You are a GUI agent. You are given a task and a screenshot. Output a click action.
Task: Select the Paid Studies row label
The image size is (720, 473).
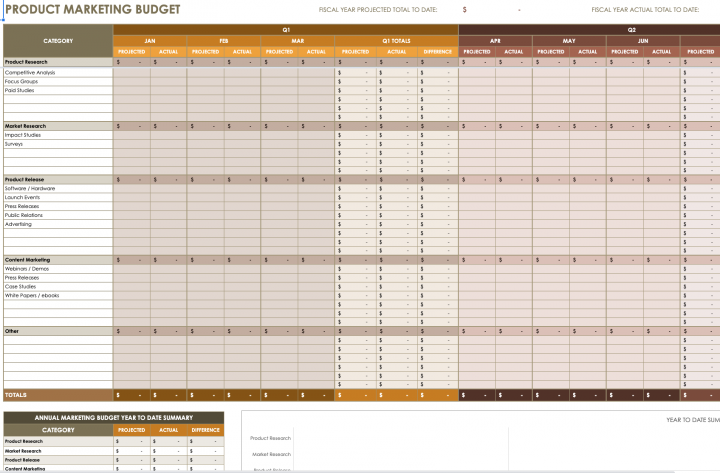[x=20, y=90]
